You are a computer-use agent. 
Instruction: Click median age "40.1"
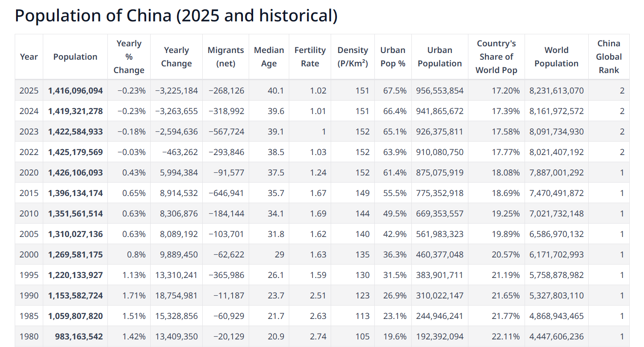click(x=276, y=91)
